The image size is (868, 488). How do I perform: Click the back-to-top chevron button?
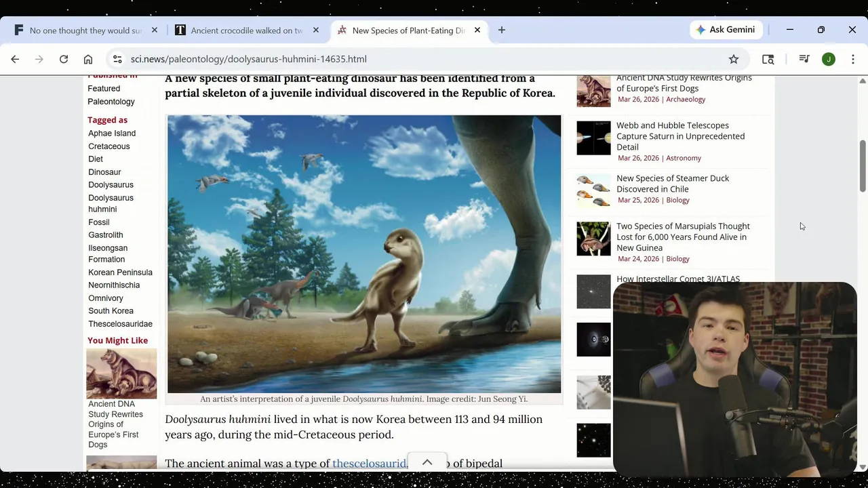point(427,462)
